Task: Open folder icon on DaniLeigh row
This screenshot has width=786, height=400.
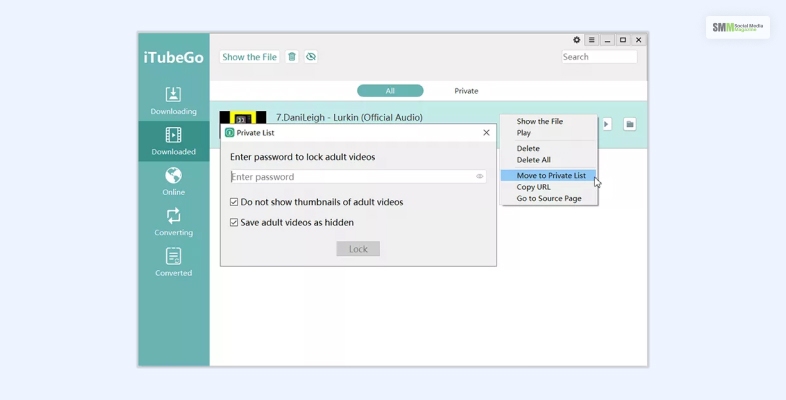Action: coord(630,124)
